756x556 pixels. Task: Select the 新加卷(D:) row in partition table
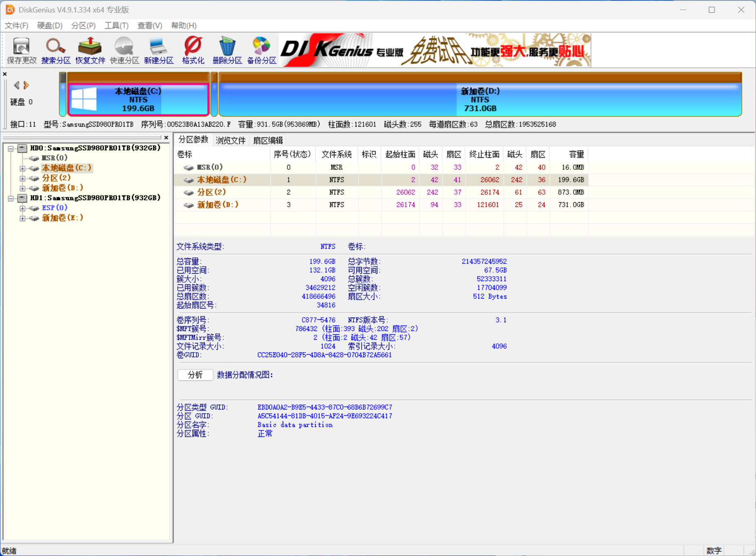tap(381, 205)
